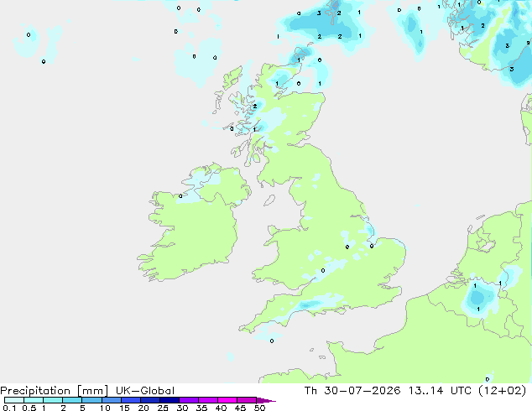Click the lightest 0.1 mm legend swatch

pyautogui.click(x=14, y=400)
